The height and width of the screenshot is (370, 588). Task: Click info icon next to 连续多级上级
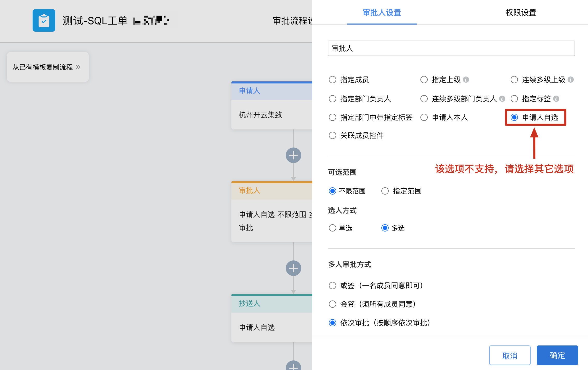[x=571, y=80]
